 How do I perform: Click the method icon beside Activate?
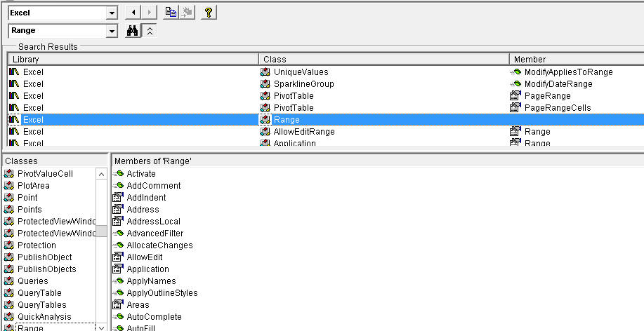coord(118,174)
